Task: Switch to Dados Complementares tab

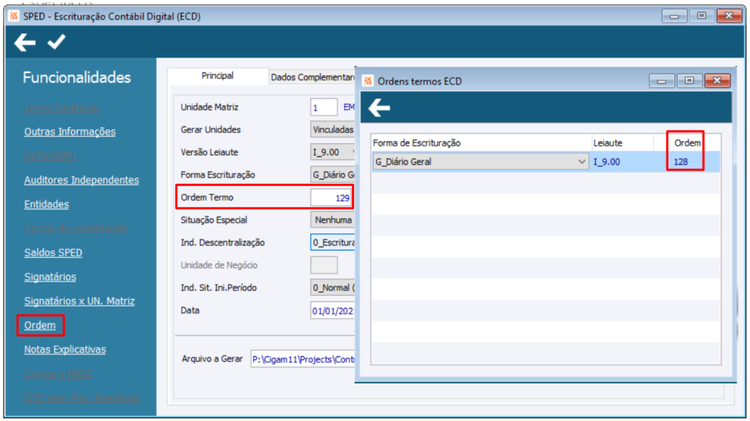Action: 312,77
